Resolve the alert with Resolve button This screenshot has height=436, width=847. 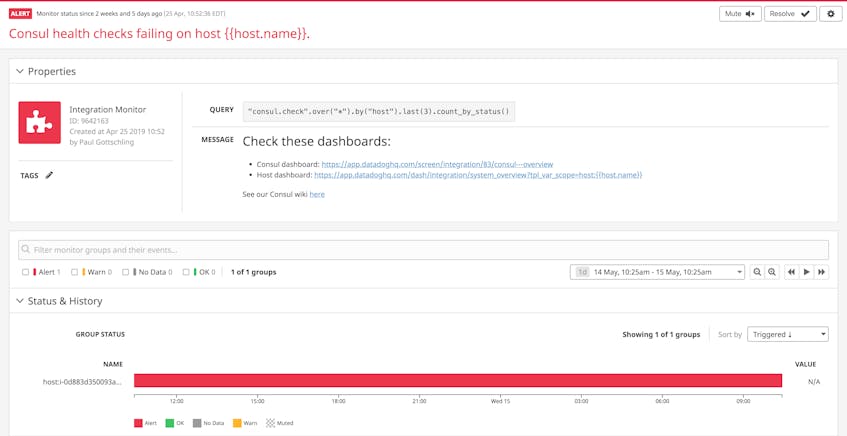coord(790,14)
